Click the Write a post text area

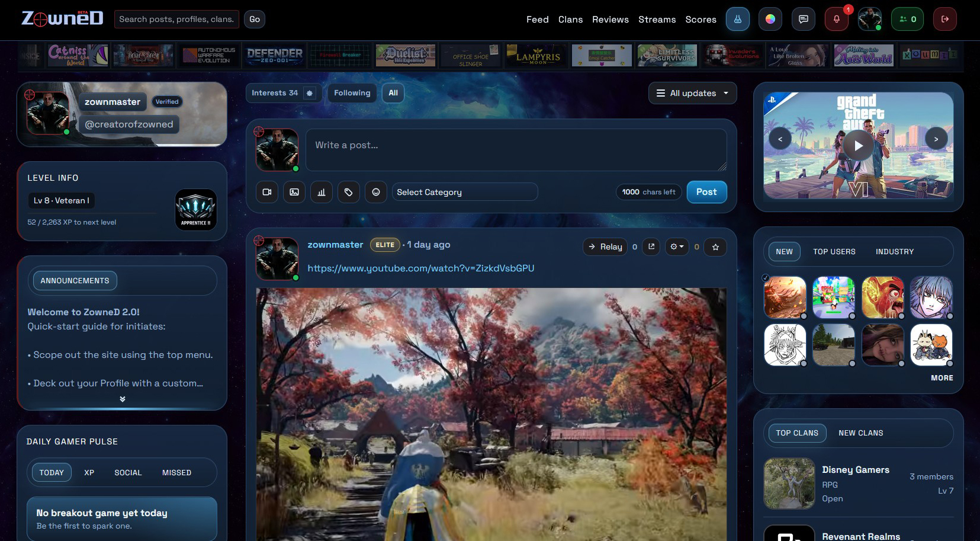516,150
